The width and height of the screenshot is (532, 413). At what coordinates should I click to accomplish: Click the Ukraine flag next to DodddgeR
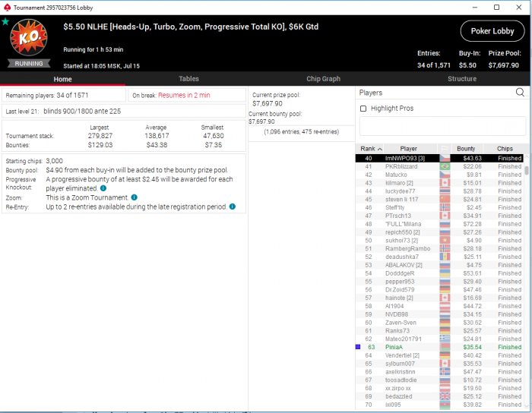point(445,273)
